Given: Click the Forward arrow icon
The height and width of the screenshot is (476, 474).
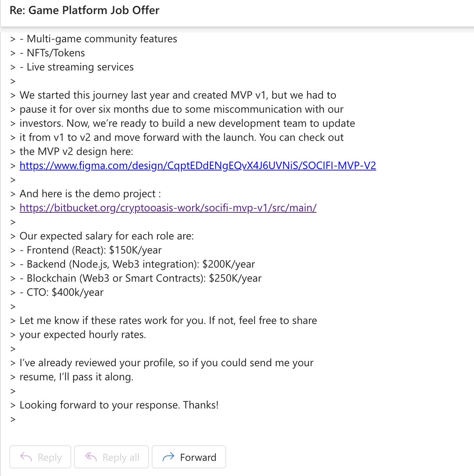Looking at the screenshot, I should pos(168,457).
